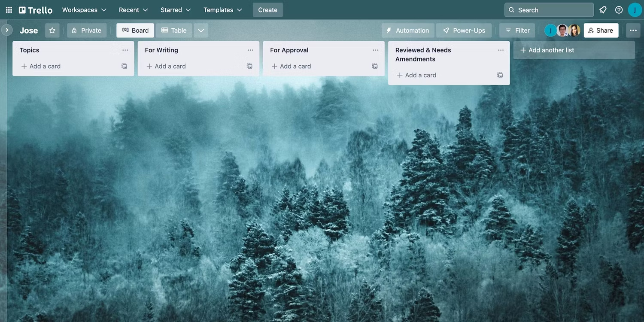Open the Trello app switcher grid icon
The width and height of the screenshot is (644, 322).
(x=9, y=9)
